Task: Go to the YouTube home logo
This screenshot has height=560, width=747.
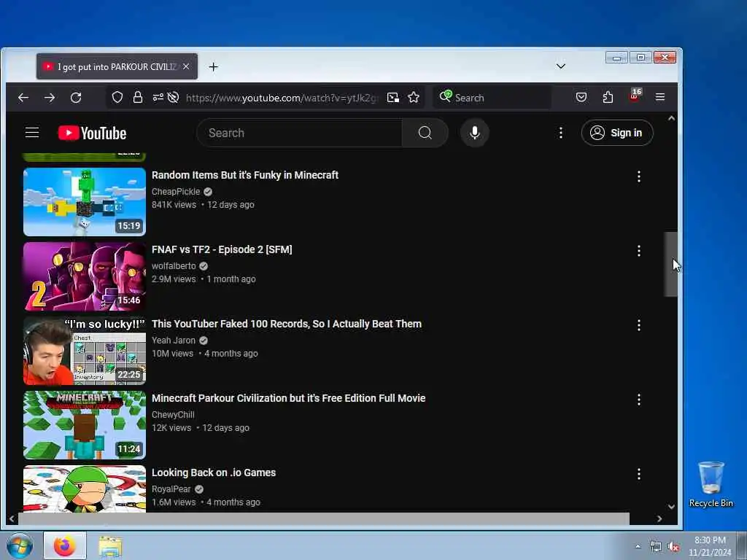Action: (93, 133)
